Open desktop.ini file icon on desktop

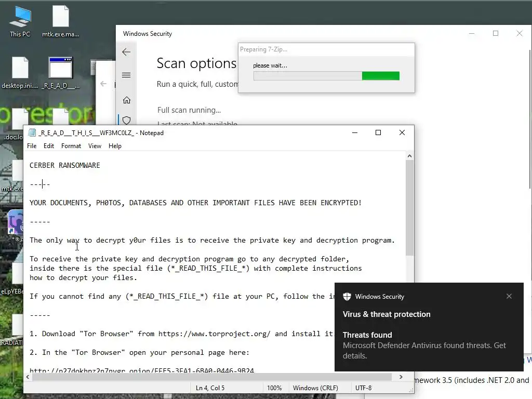pyautogui.click(x=20, y=73)
